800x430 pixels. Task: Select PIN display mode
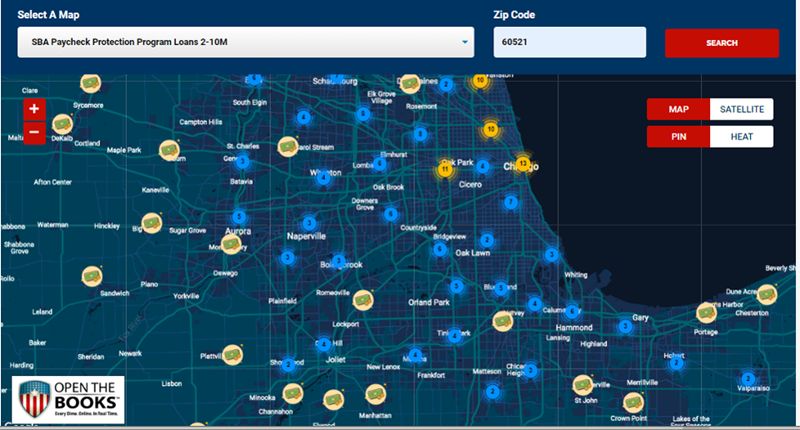(679, 137)
